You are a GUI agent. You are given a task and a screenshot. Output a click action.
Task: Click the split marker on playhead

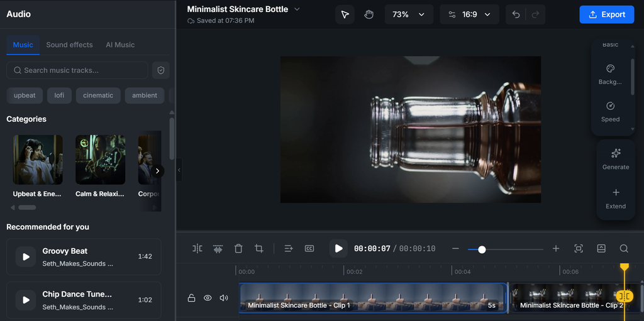point(625,296)
